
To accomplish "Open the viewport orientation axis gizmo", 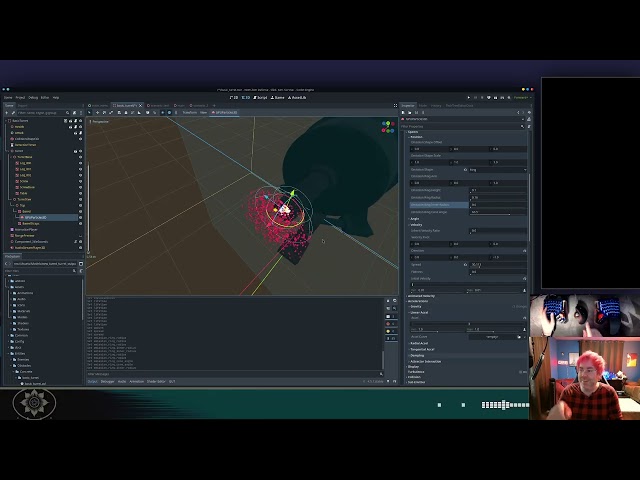I will [388, 127].
